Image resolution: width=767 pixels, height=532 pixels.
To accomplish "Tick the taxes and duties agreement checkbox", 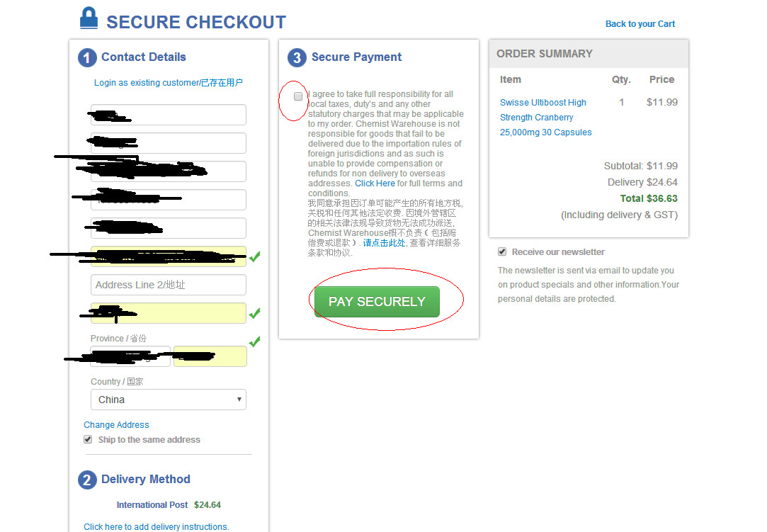I will click(x=298, y=96).
